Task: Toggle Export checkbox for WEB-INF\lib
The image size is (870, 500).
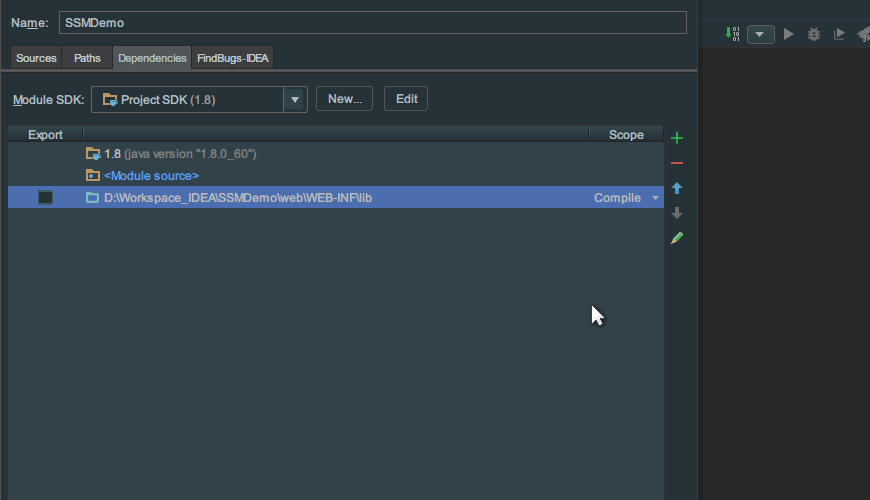Action: coord(45,198)
